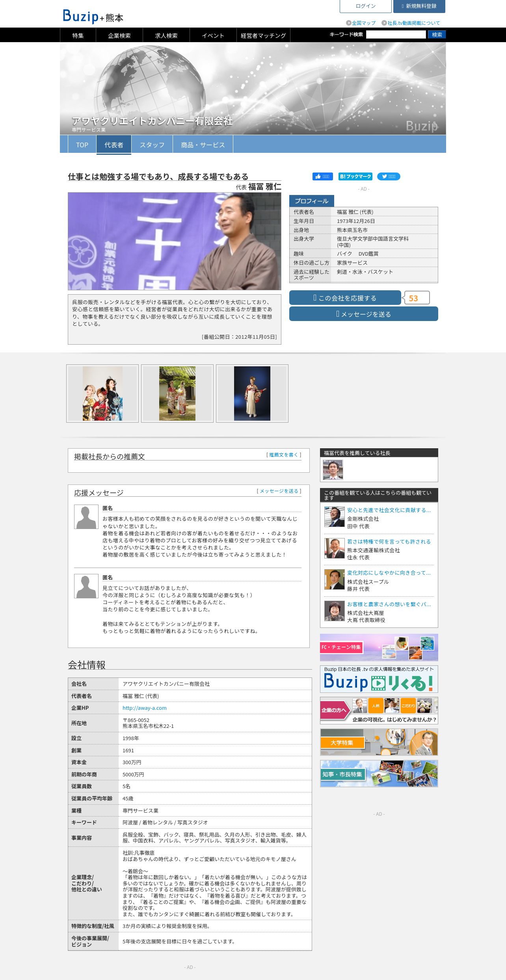Switch to the TOP tab
The image size is (506, 980).
(x=82, y=145)
